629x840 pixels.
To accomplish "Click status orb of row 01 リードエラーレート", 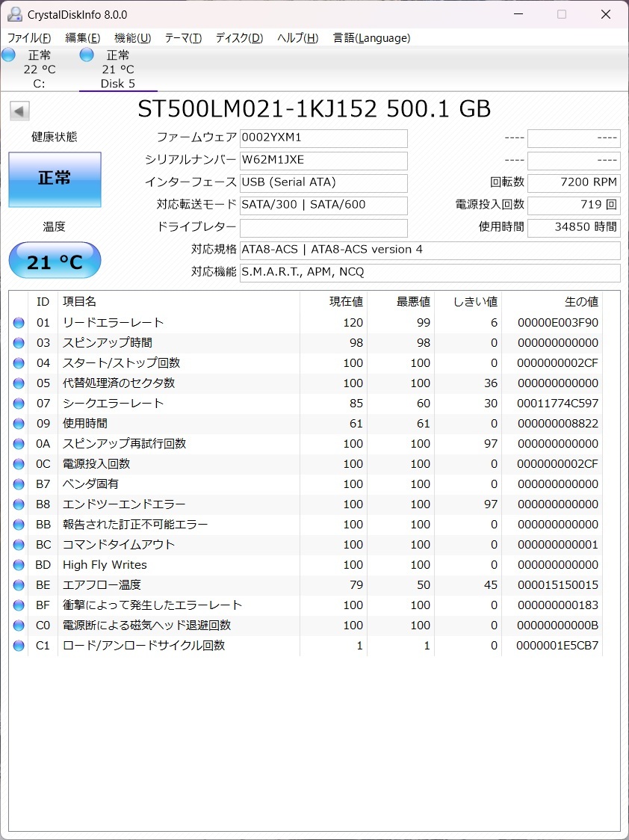I will pos(19,323).
